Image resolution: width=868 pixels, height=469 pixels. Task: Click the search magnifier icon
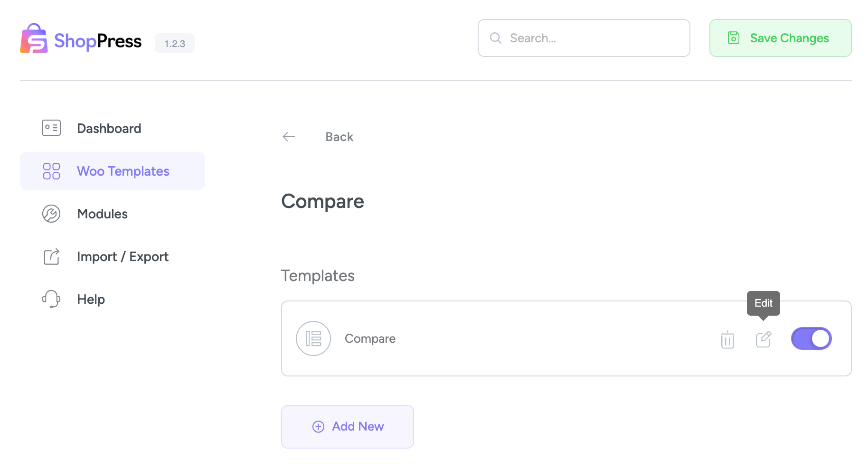point(496,38)
